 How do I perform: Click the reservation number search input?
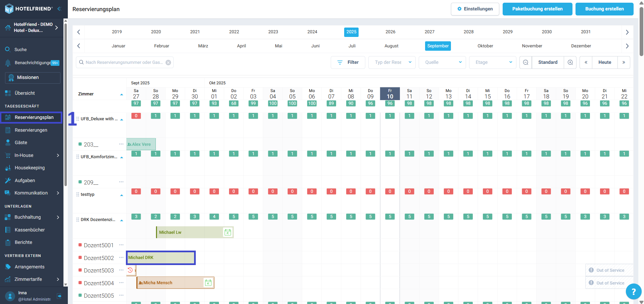point(124,62)
